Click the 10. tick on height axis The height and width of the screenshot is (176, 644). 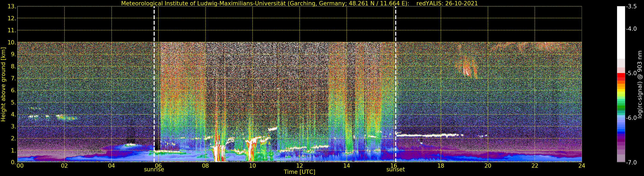point(12,43)
